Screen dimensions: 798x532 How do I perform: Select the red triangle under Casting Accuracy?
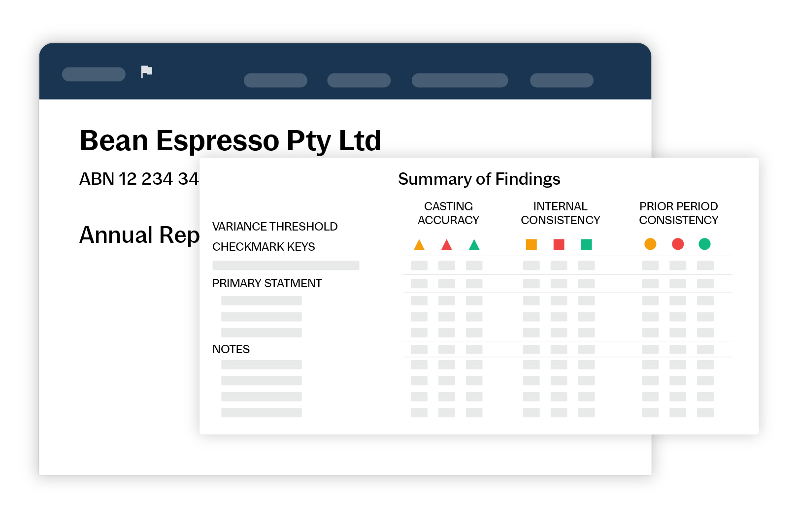click(x=446, y=244)
